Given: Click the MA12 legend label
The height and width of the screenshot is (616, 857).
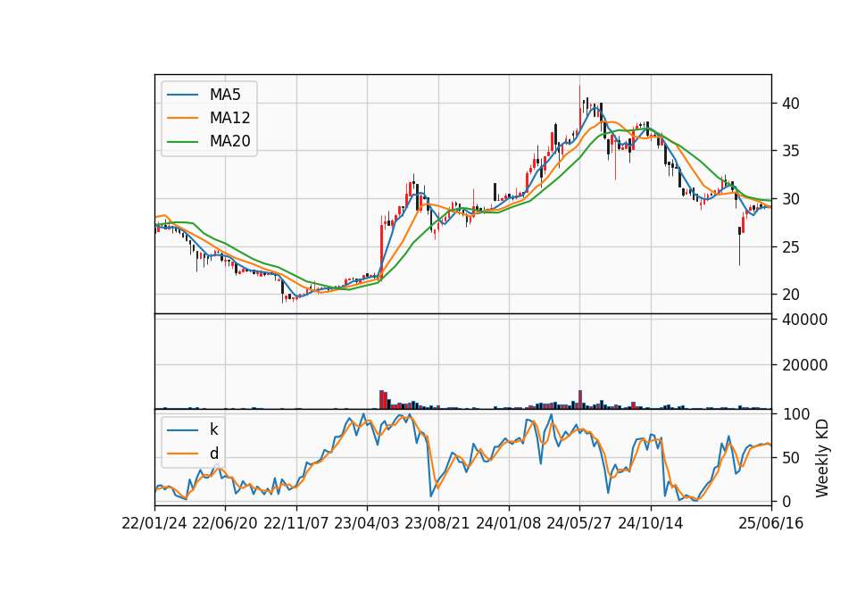Looking at the screenshot, I should (x=229, y=118).
